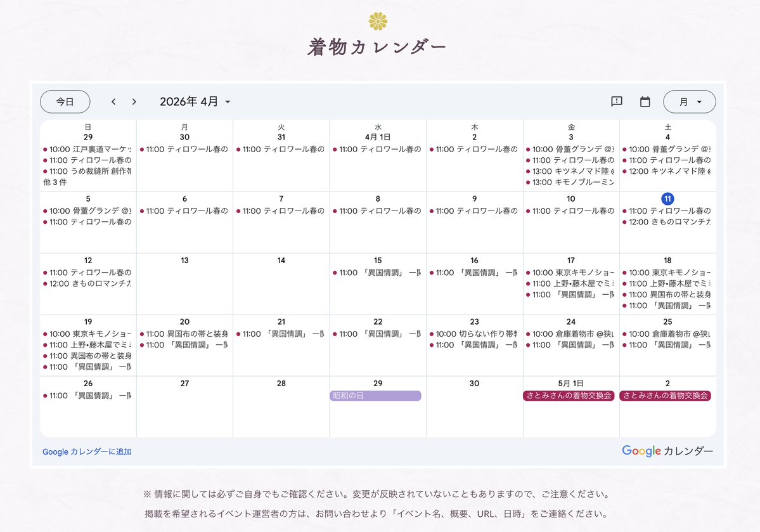The image size is (760, 532).
Task: Open 10:00 骨董グランデ event on 3rd
Action: [570, 150]
